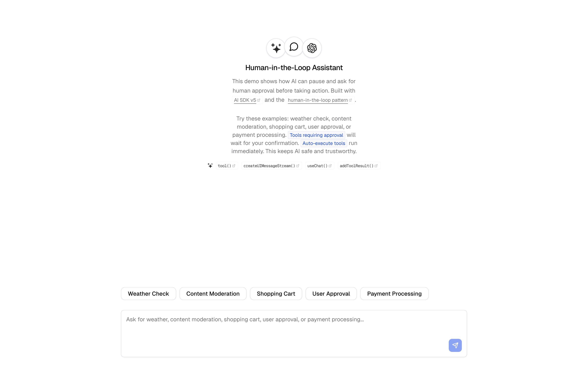
Task: Choose the User Approval example
Action: [331, 294]
